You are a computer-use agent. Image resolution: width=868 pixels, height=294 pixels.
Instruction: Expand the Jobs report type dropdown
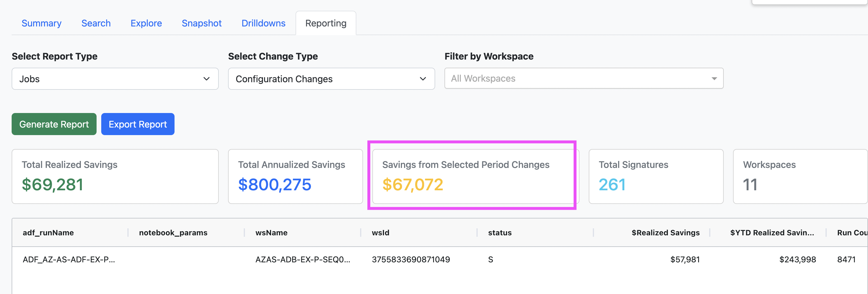[x=115, y=79]
